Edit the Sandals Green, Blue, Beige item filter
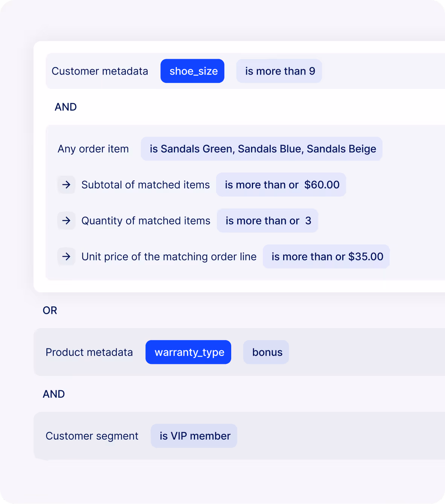The image size is (445, 504). click(x=262, y=149)
